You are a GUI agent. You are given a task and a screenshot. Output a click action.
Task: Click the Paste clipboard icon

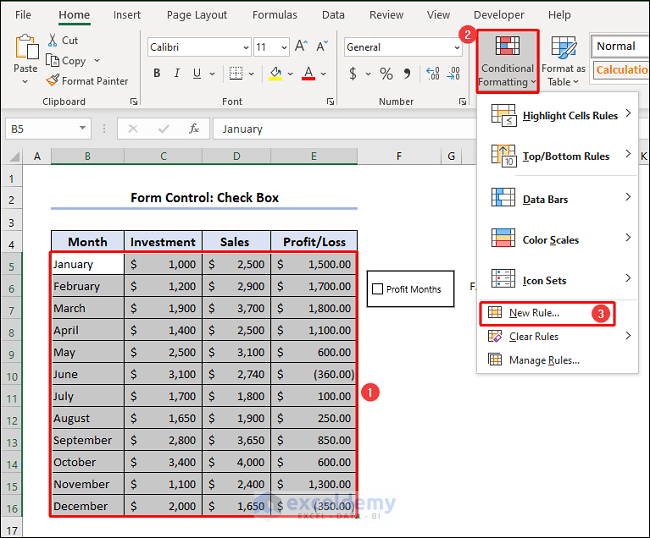click(26, 48)
